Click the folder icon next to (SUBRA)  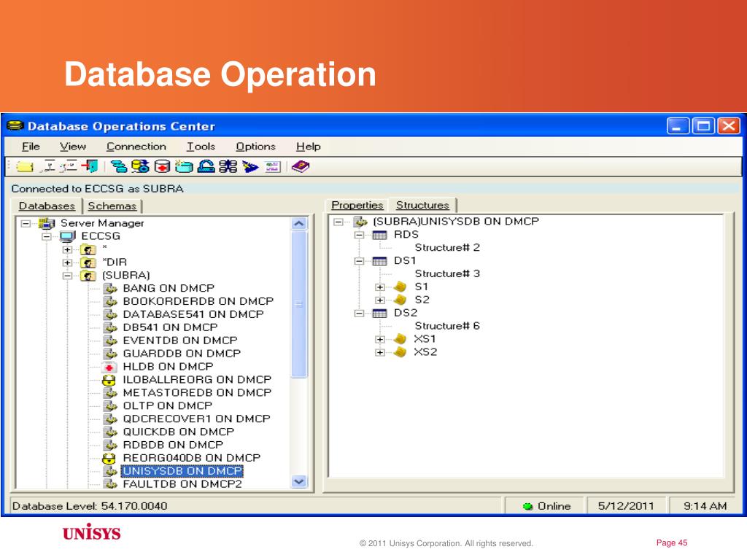click(x=88, y=275)
